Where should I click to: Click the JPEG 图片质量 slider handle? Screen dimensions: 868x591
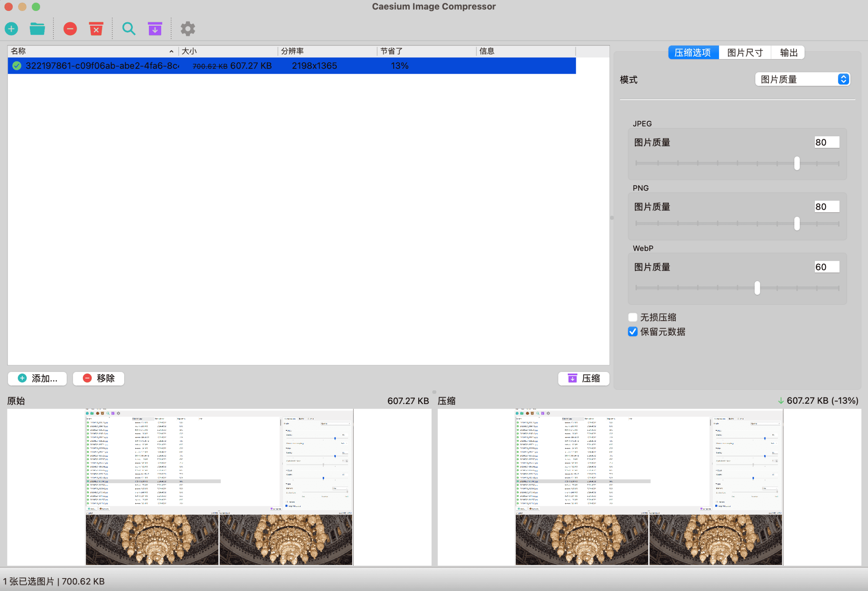(797, 163)
